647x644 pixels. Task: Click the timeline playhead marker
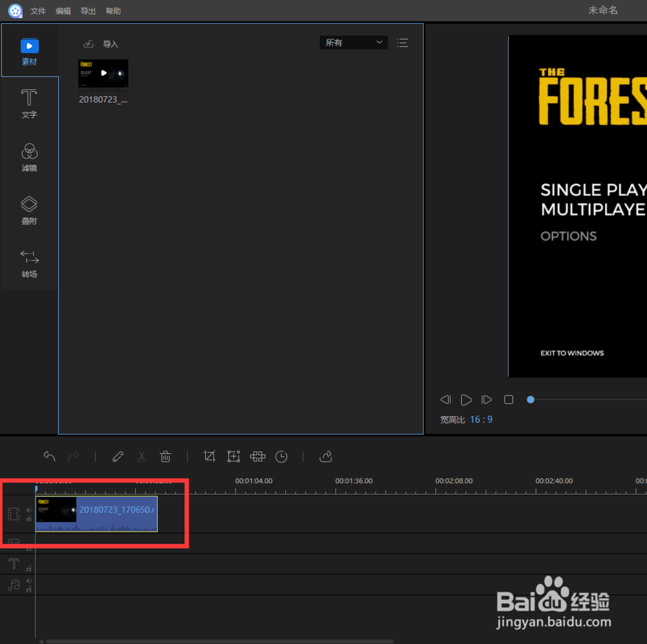[x=36, y=489]
